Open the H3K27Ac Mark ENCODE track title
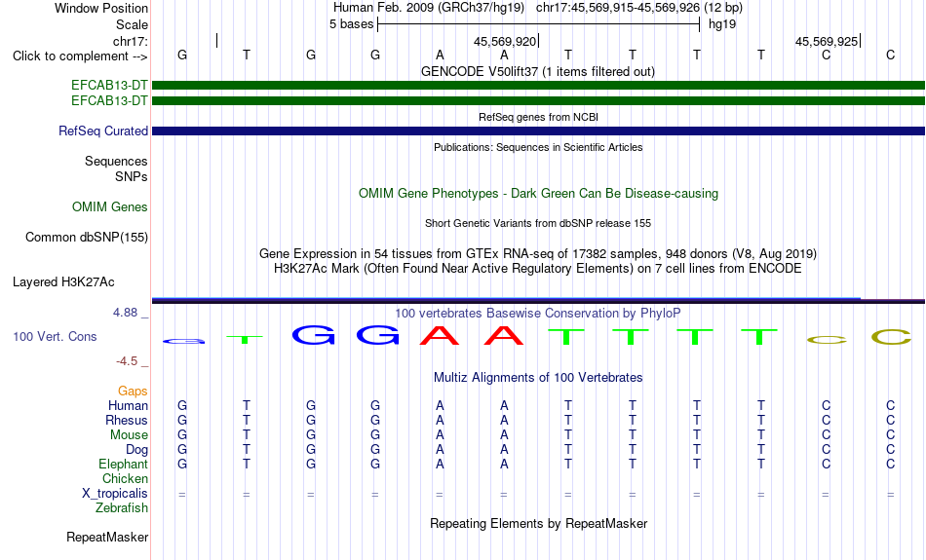 pyautogui.click(x=538, y=269)
